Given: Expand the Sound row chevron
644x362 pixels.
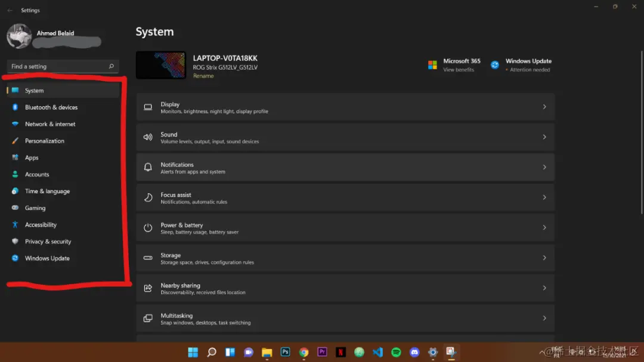Looking at the screenshot, I should click(x=544, y=137).
